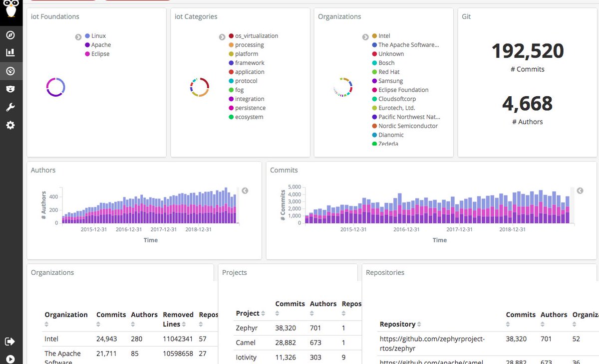Click the collapse sidebar play icon
The height and width of the screenshot is (364, 599).
(x=10, y=359)
